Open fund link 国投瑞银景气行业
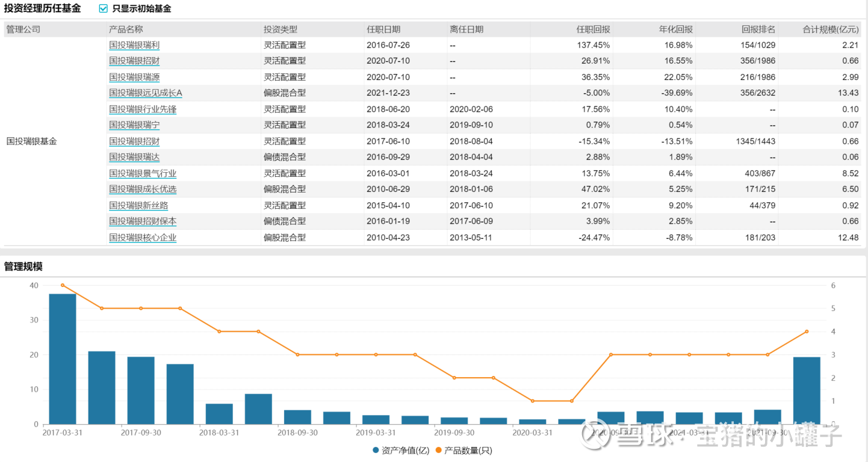This screenshot has width=868, height=462. tap(143, 173)
